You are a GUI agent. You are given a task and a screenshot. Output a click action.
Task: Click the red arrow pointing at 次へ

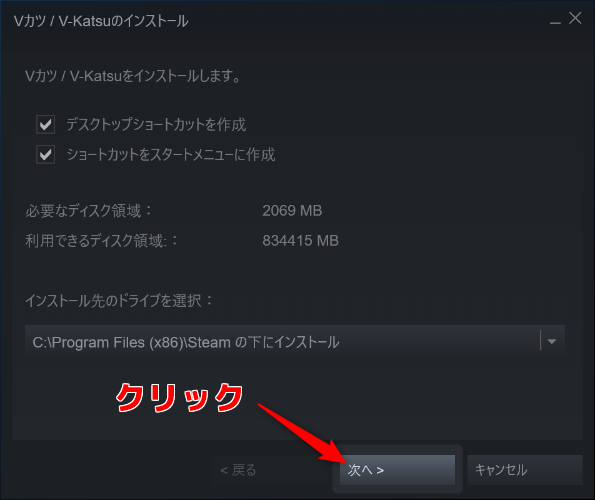click(x=302, y=433)
